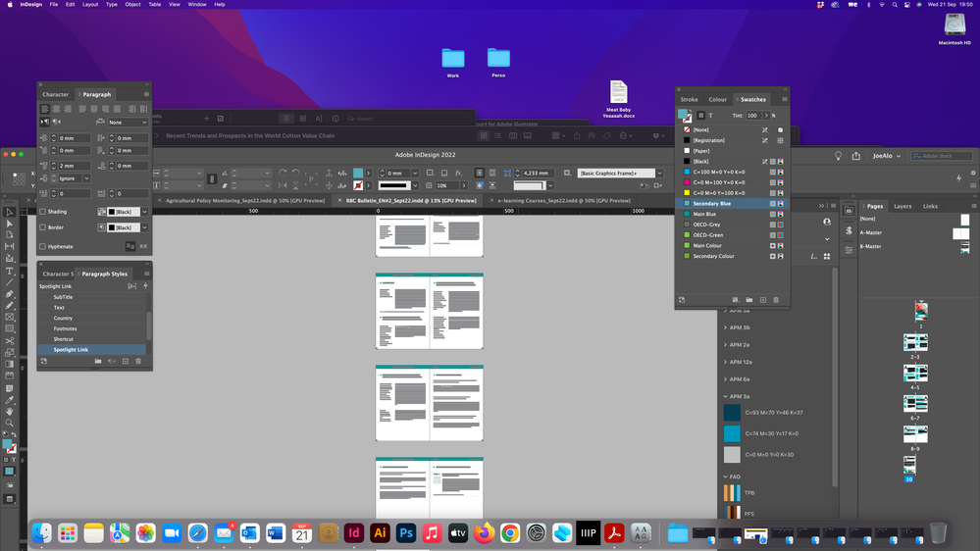Viewport: 980px width, 551px height.
Task: Select the Pen tool
Action: pos(10,293)
